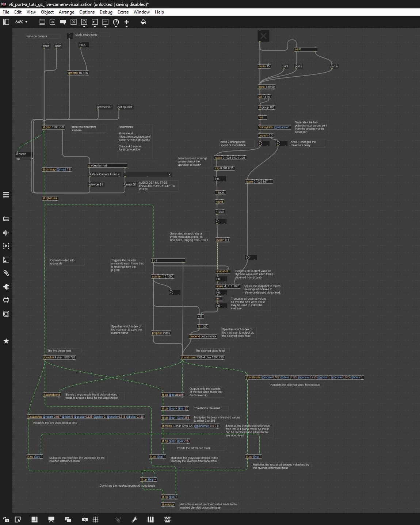Add an object box from the toolbar

pos(42,22)
